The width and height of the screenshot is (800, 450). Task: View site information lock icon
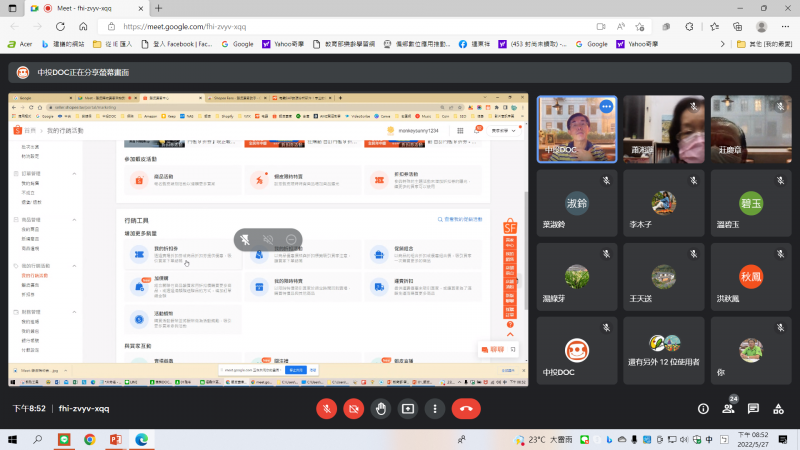[x=111, y=27]
